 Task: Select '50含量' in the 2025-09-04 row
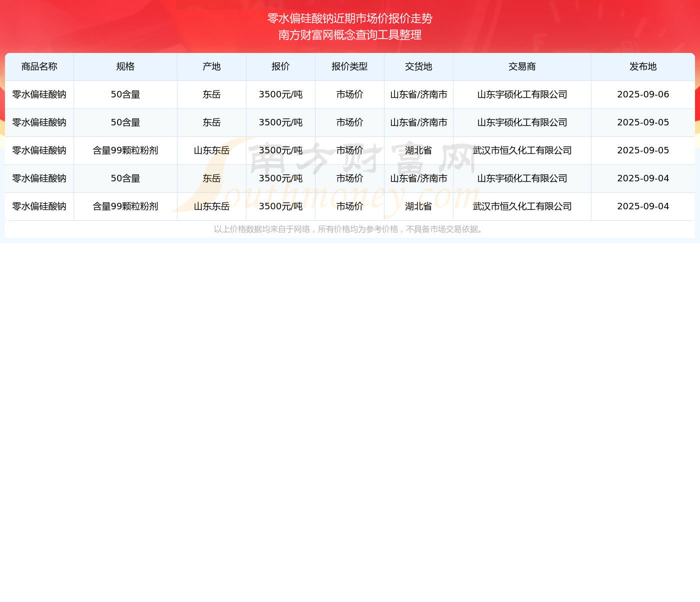coord(125,178)
